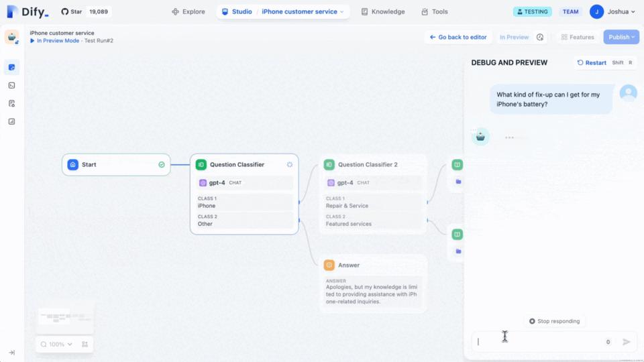
Task: Open the logs and annotations sidebar icon
Action: click(11, 103)
